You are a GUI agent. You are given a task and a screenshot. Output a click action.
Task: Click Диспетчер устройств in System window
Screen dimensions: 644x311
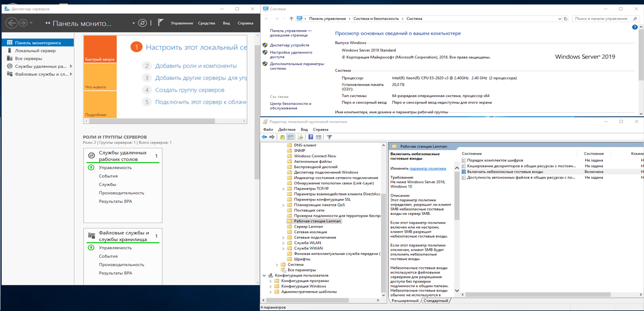pyautogui.click(x=290, y=45)
